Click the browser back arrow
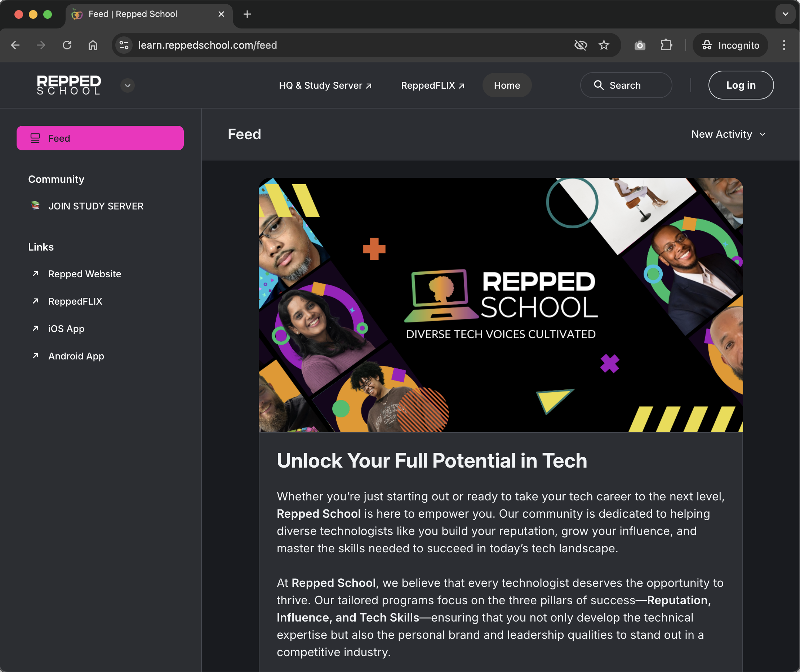Screen dimensions: 800x672 (x=15, y=45)
